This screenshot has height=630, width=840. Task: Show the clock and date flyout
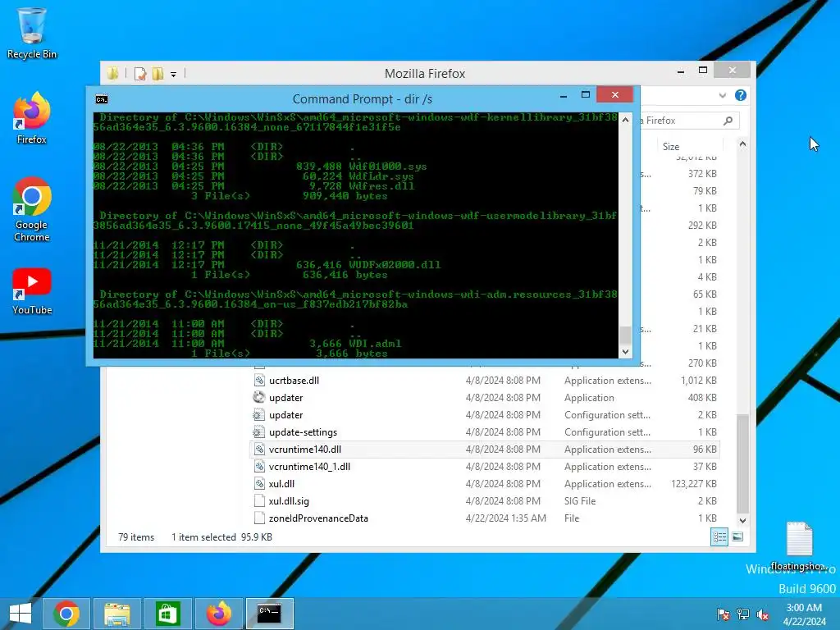pyautogui.click(x=804, y=614)
